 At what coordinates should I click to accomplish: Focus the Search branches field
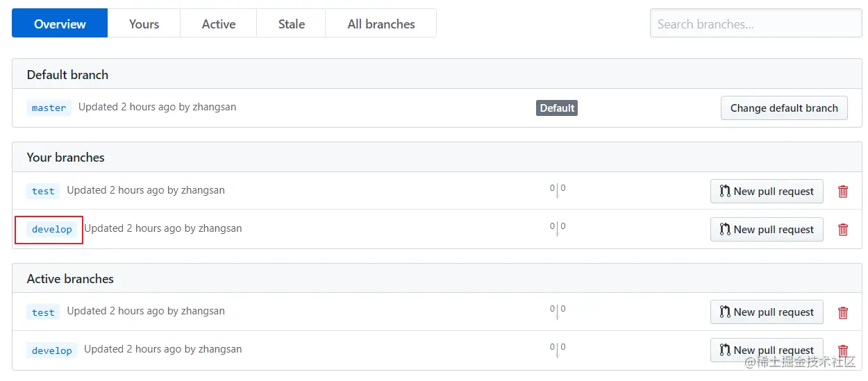pos(756,24)
